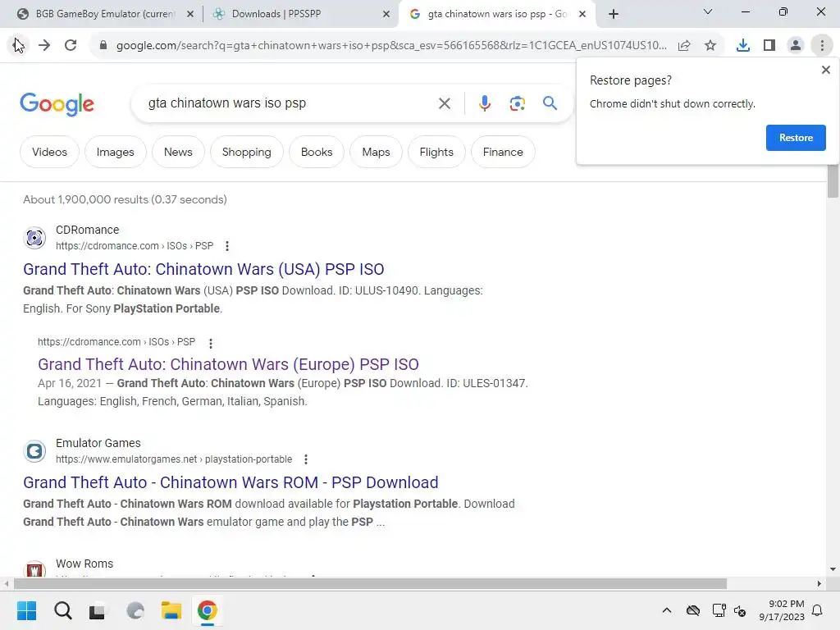Submit search with magnifier icon
840x630 pixels.
[550, 103]
